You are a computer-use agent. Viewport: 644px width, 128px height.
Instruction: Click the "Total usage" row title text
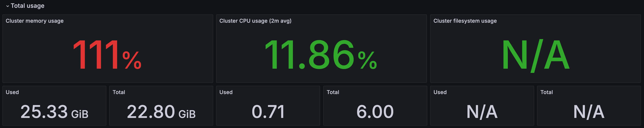pyautogui.click(x=27, y=6)
